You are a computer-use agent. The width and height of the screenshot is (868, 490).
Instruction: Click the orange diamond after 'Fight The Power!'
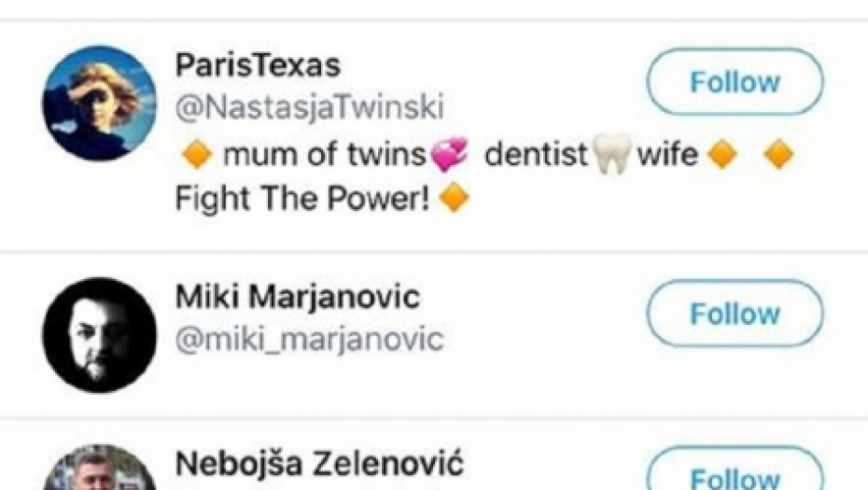click(453, 198)
